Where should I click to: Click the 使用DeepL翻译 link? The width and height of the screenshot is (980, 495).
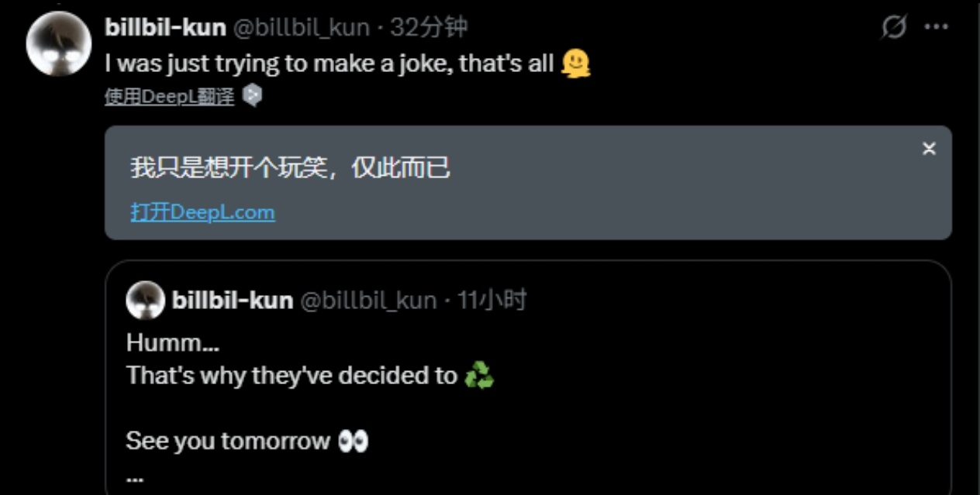point(169,97)
